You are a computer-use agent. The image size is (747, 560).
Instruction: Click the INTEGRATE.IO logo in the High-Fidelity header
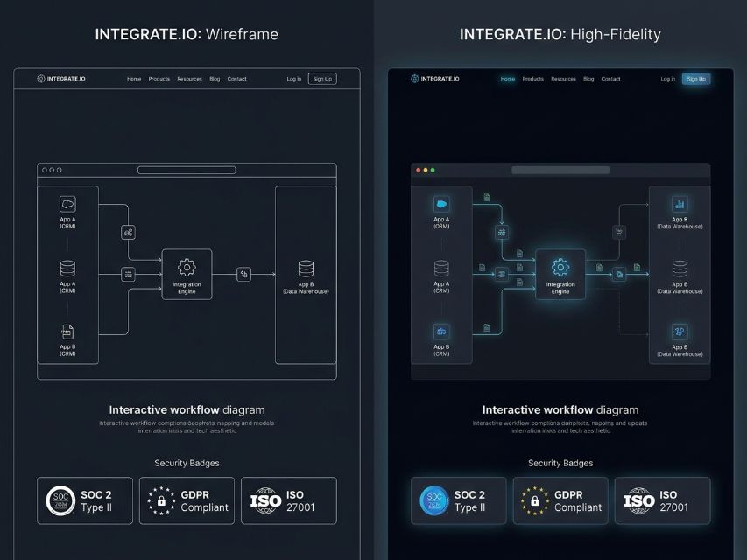pos(435,79)
